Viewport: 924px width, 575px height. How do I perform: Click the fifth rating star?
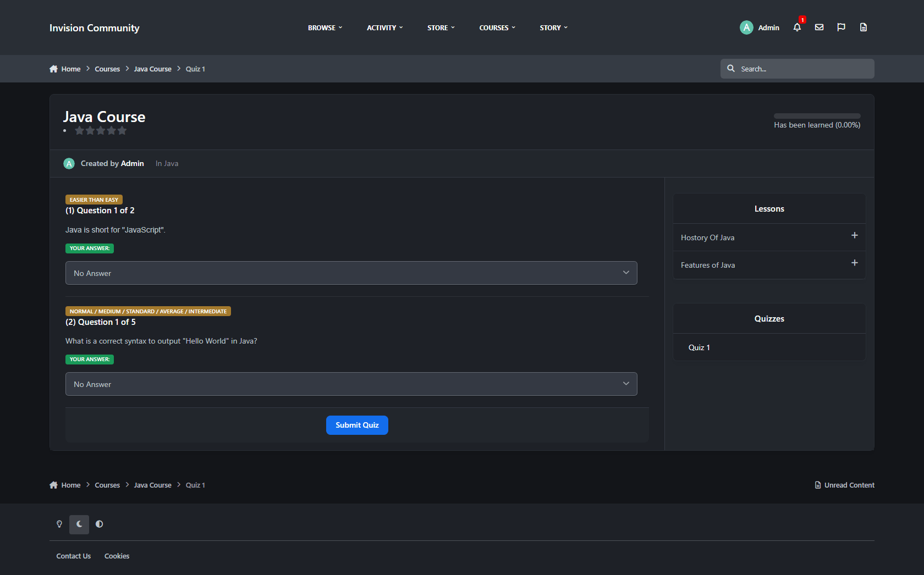(x=122, y=130)
